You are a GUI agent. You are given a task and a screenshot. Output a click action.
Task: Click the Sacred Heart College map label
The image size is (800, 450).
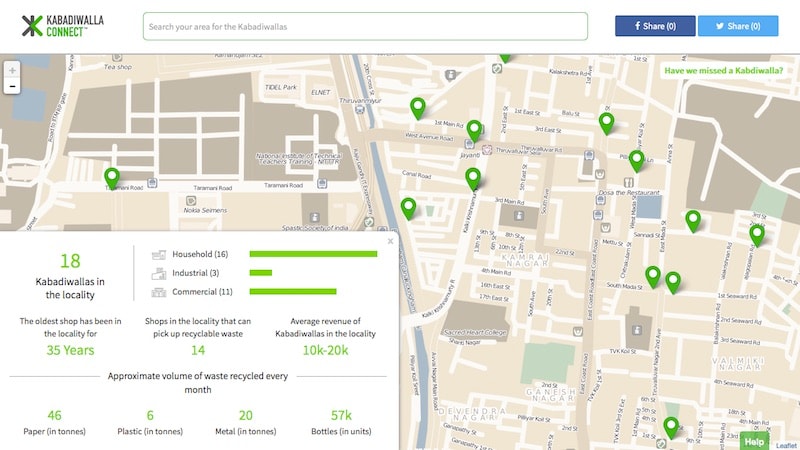click(x=475, y=332)
